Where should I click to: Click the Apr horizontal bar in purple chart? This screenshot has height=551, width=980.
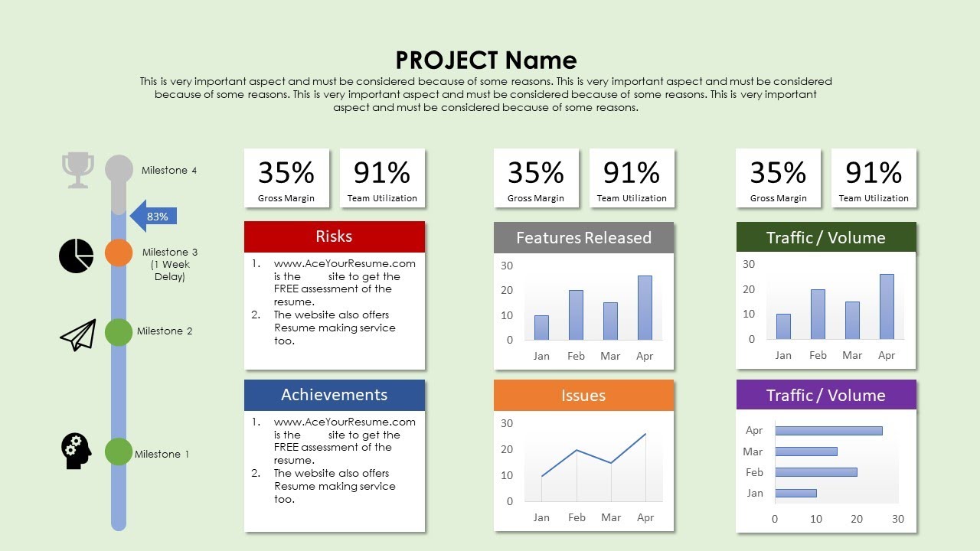coord(828,431)
